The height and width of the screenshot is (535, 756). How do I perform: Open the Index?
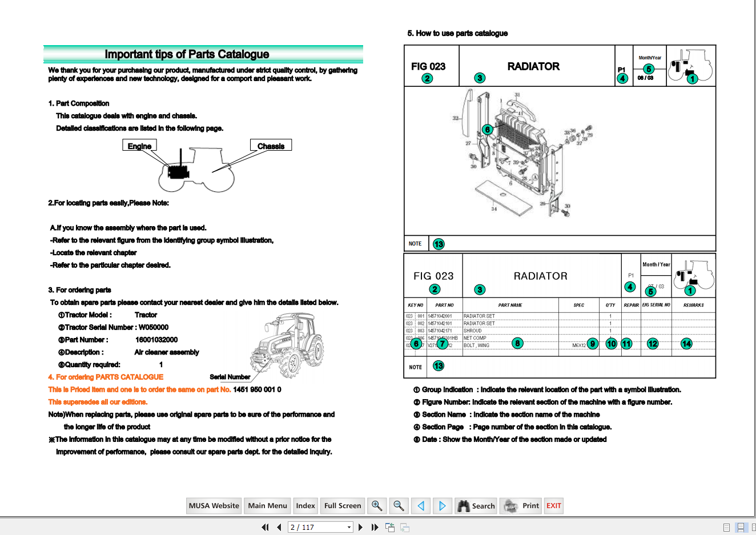[305, 506]
